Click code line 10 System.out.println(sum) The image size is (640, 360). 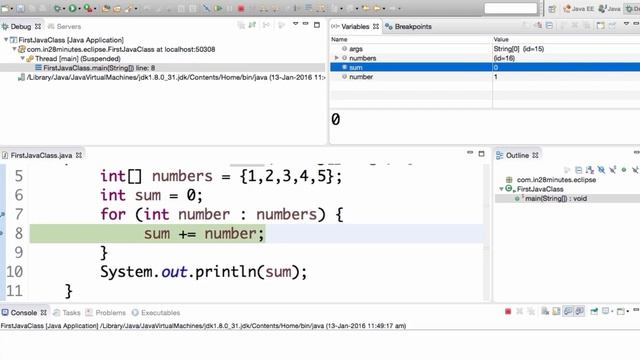[203, 272]
